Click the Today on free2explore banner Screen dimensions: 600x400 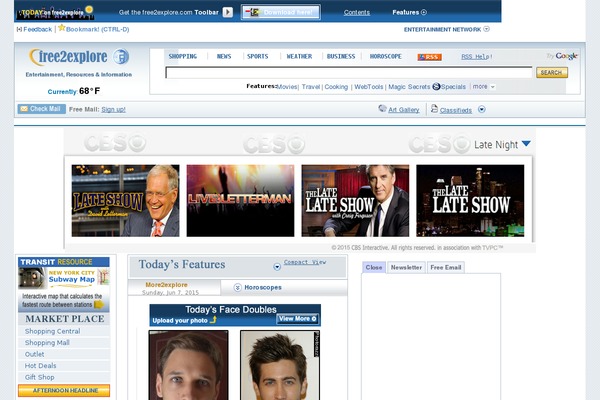[x=55, y=12]
